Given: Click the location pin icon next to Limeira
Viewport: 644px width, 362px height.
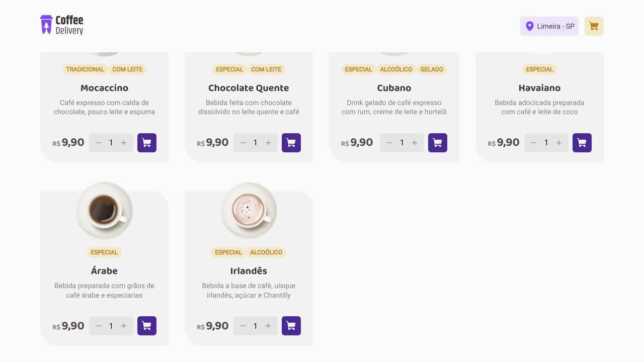Looking at the screenshot, I should coord(530,26).
